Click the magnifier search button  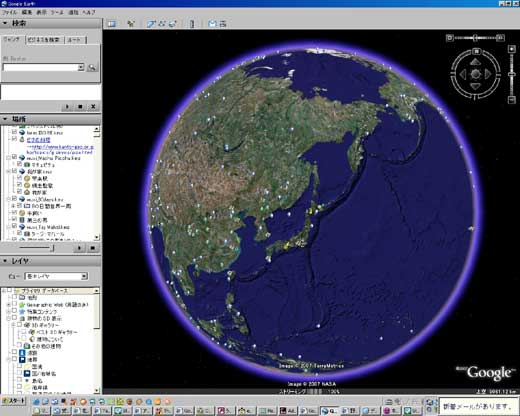[x=92, y=68]
